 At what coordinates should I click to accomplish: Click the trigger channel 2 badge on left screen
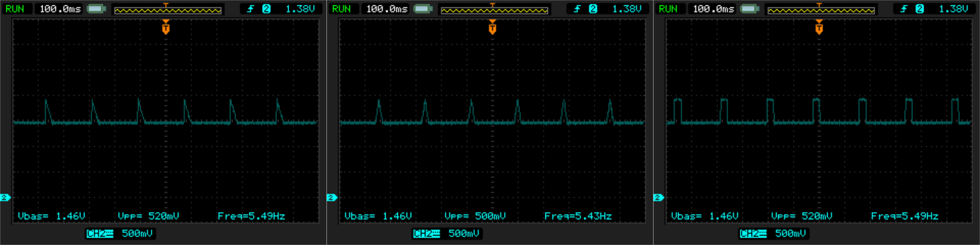click(266, 9)
